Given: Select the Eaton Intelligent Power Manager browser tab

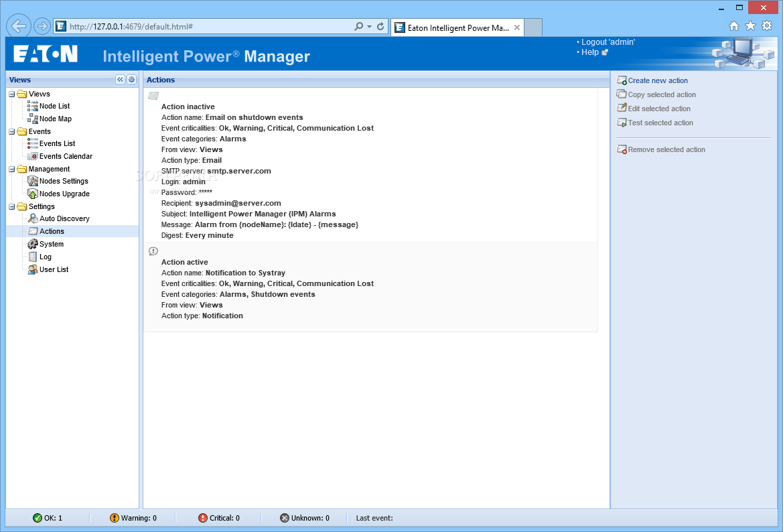Looking at the screenshot, I should coord(457,28).
